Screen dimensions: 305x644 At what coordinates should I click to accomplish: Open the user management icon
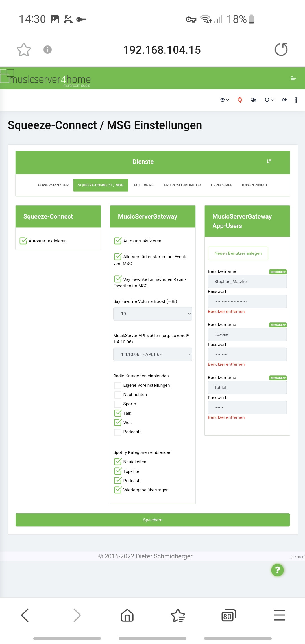tap(253, 100)
